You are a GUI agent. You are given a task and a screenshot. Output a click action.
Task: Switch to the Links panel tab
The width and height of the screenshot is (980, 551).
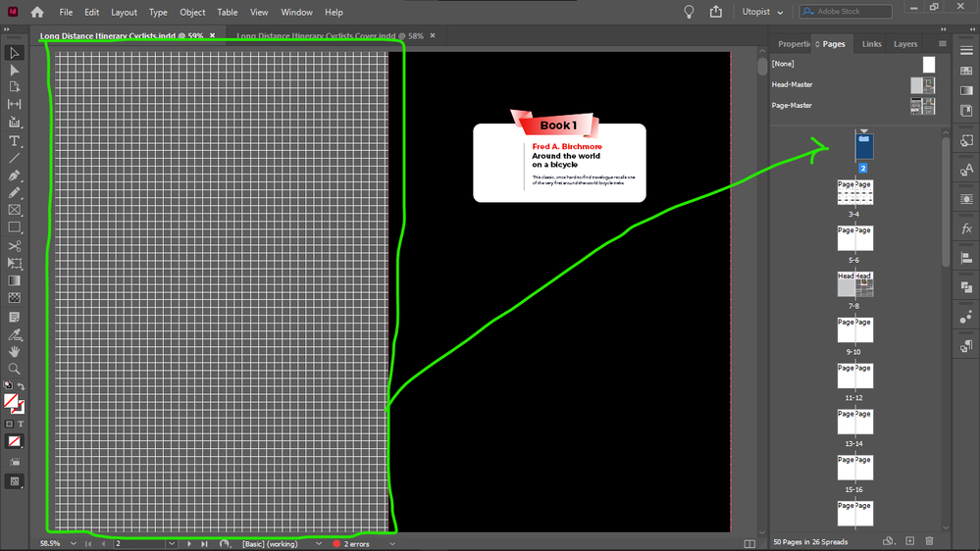[x=871, y=44]
